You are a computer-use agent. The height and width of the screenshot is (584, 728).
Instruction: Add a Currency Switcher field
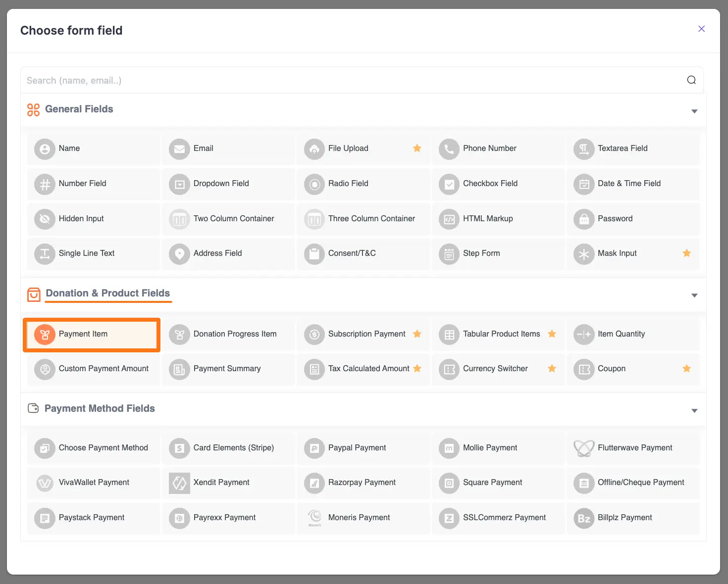495,369
